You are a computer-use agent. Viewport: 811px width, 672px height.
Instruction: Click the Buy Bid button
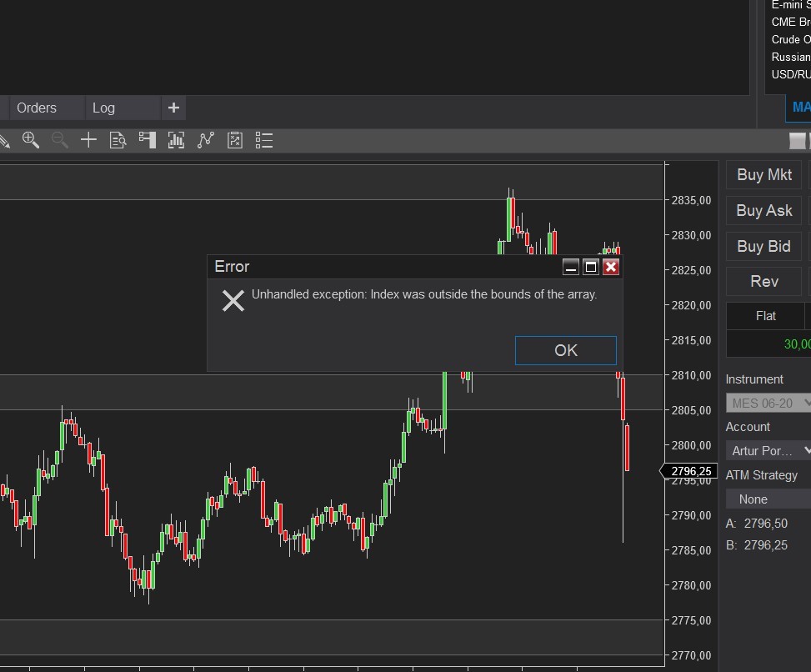764,246
